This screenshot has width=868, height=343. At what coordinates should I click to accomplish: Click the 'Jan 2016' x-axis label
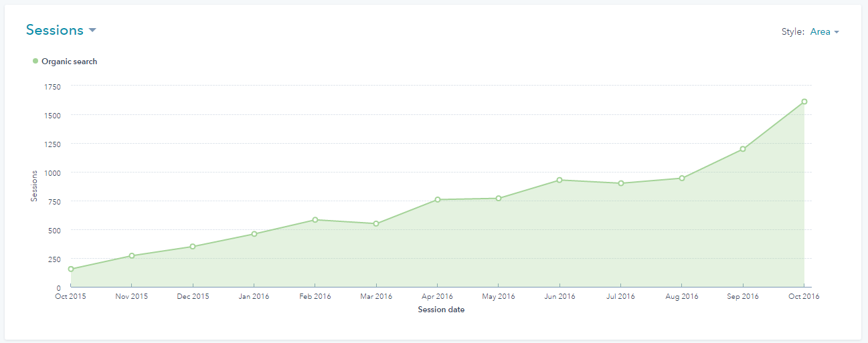coord(254,296)
